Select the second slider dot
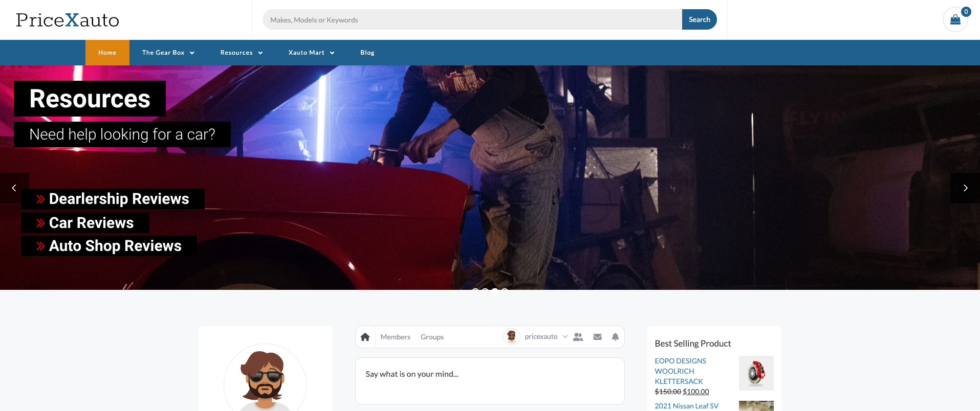 (x=485, y=292)
